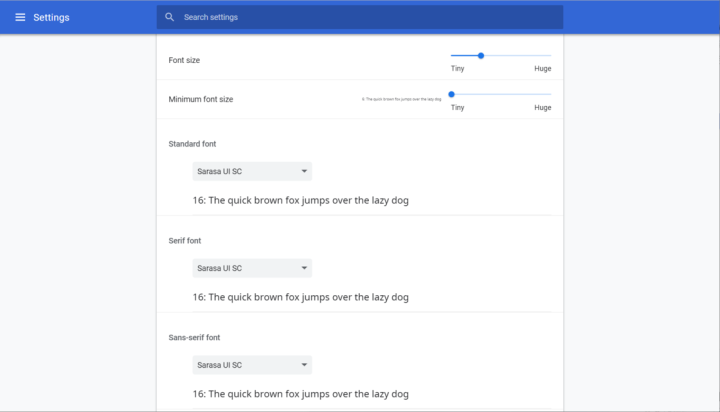Click the Serif font dropdown arrow
The width and height of the screenshot is (720, 412).
click(304, 268)
